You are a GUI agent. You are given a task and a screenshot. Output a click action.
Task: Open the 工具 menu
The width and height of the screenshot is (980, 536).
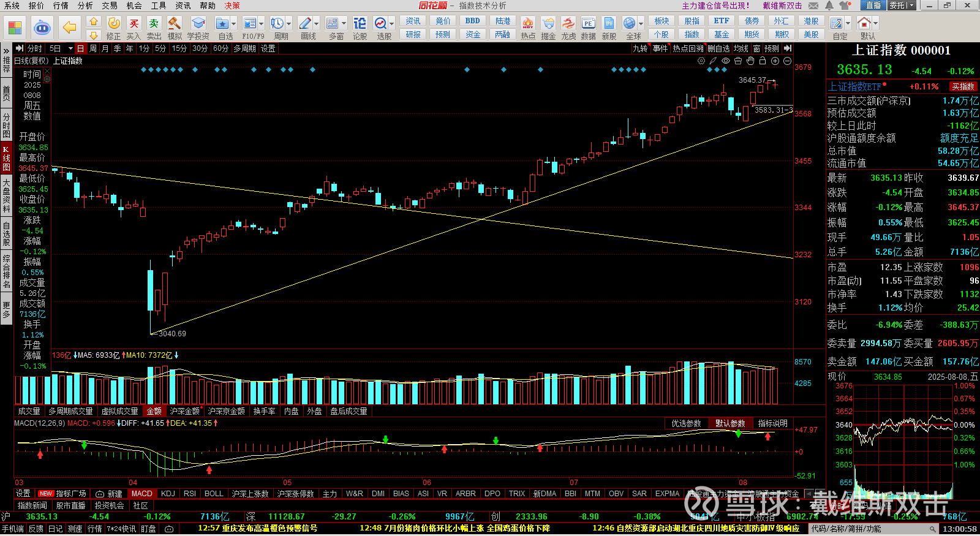pyautogui.click(x=159, y=6)
